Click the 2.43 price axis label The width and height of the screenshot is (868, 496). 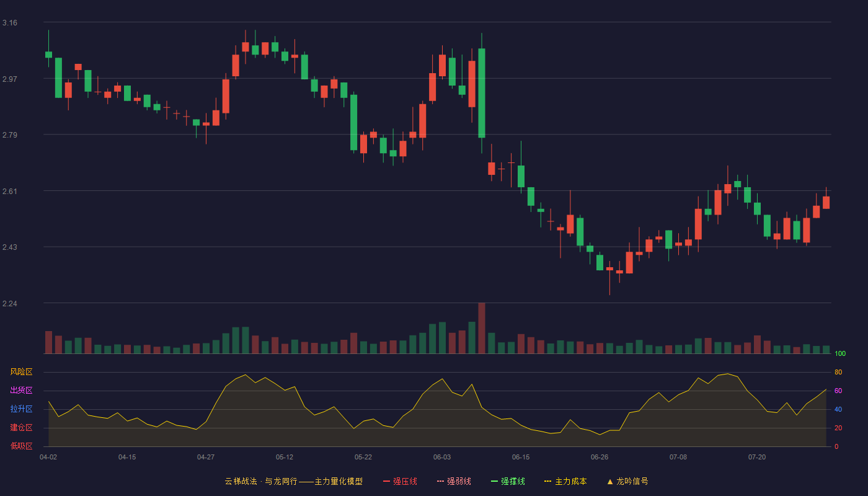pos(10,247)
